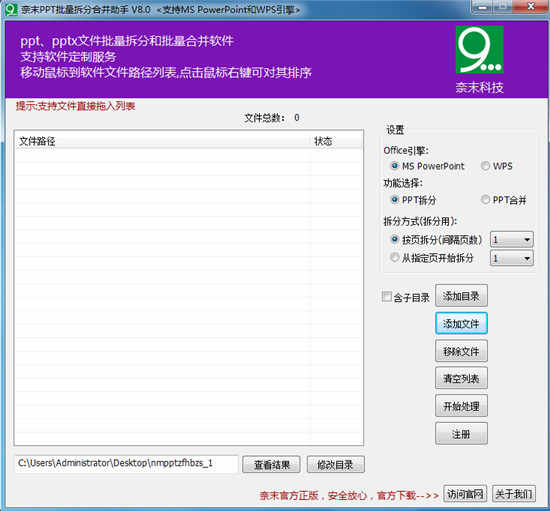Click the 移除文件 button
Viewport: 550px width, 511px height.
tap(461, 351)
